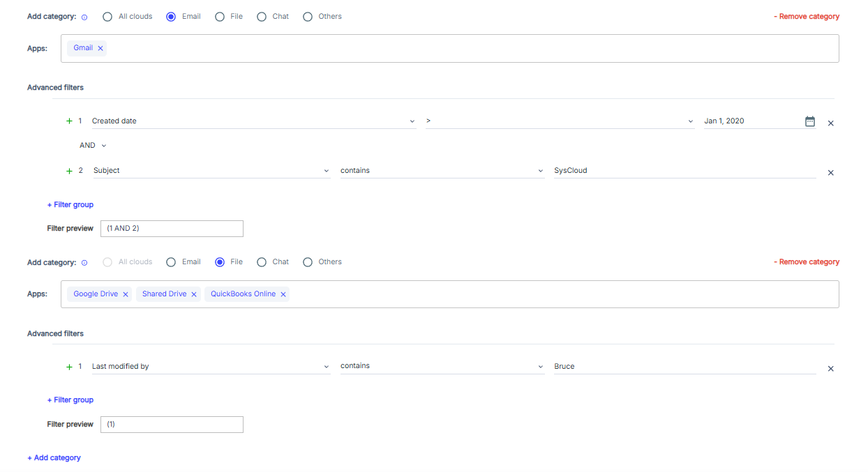Edit the SysCloud subject value field
The image size is (868, 472).
tap(684, 171)
